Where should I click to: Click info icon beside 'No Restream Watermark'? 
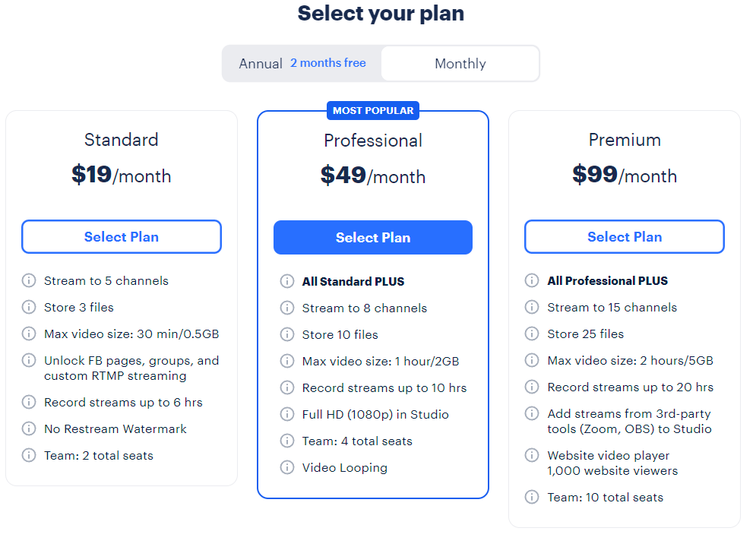point(29,429)
